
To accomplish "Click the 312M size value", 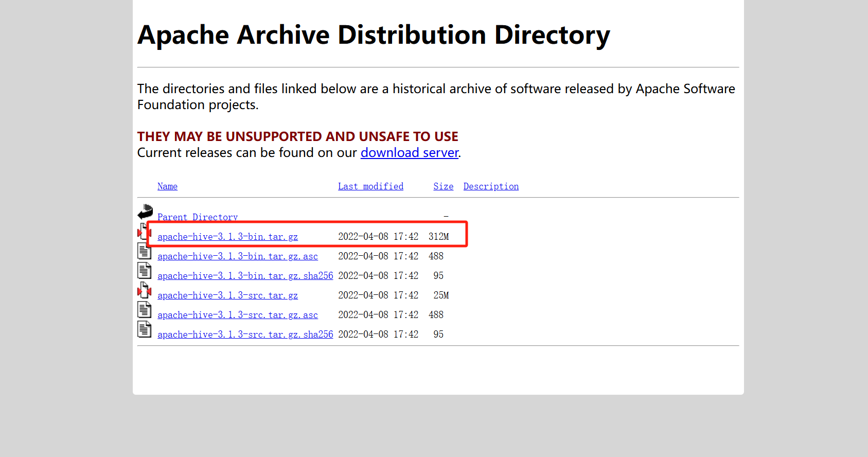I will [x=439, y=237].
